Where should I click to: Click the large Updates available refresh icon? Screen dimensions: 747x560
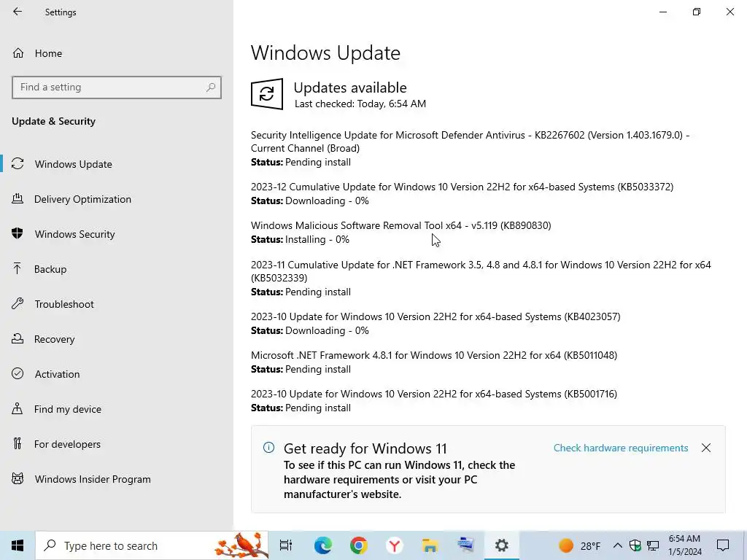pyautogui.click(x=267, y=94)
